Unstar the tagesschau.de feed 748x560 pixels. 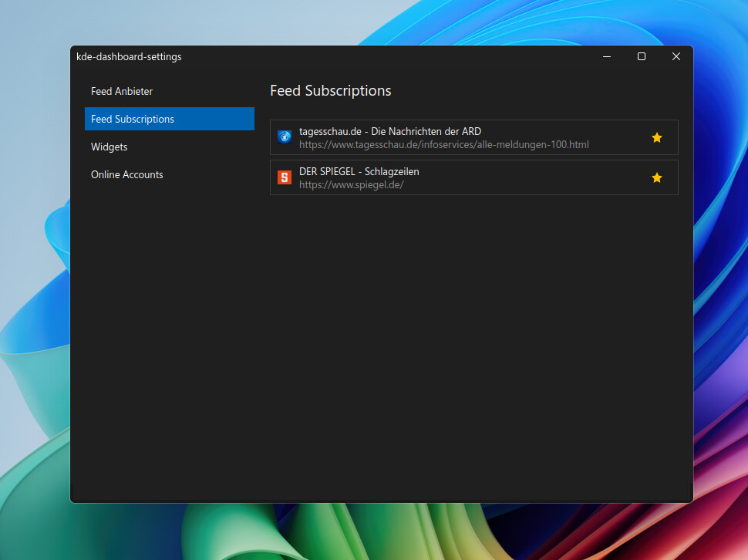[x=656, y=137]
